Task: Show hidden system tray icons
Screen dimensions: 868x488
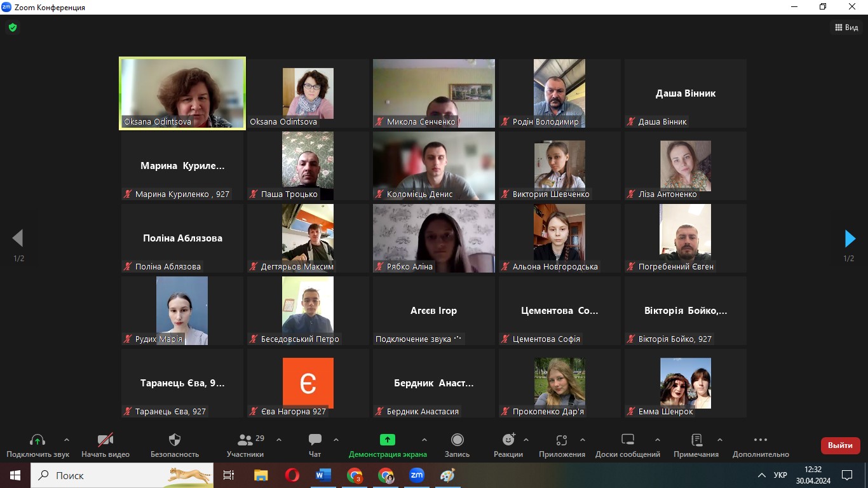Action: (762, 475)
